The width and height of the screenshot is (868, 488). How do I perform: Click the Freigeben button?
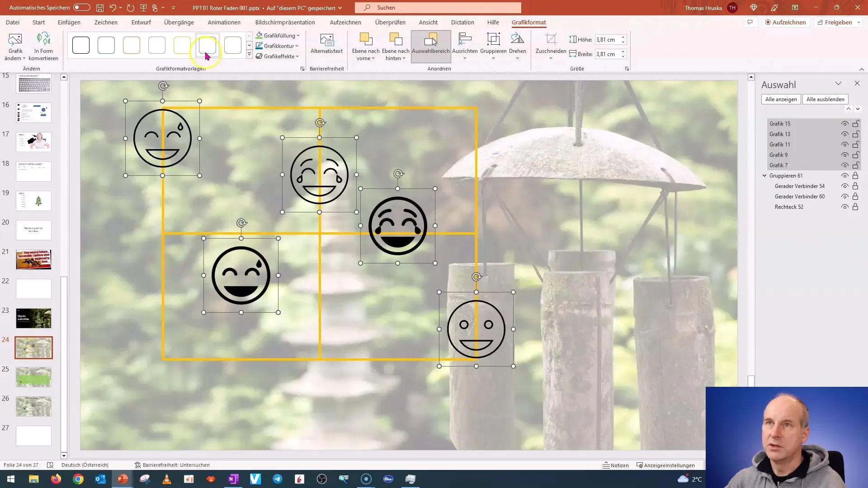pos(835,22)
